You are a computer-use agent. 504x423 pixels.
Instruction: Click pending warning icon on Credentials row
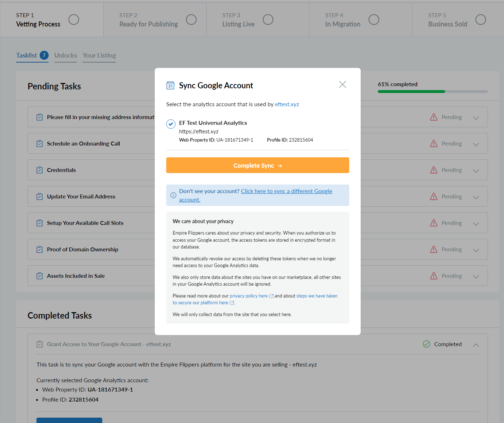[434, 170]
